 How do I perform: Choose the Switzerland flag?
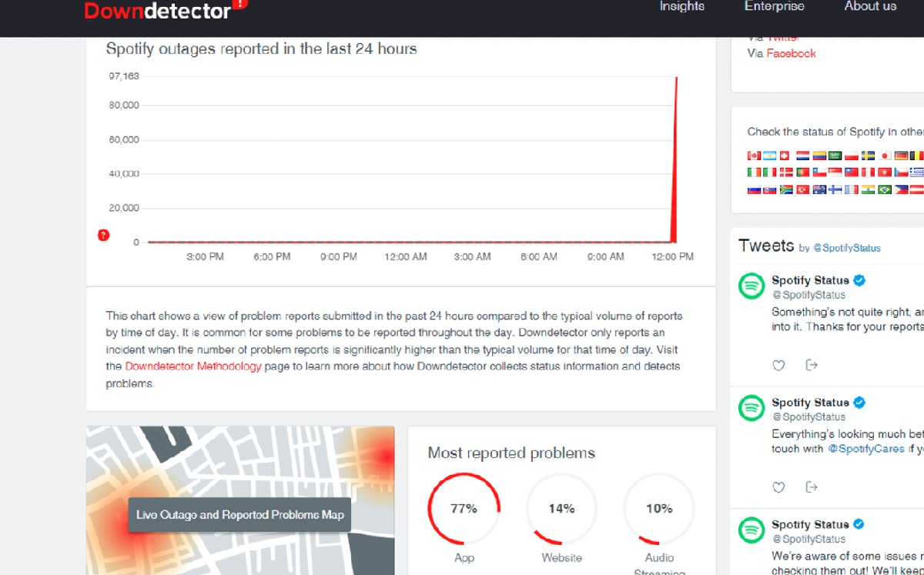[x=785, y=155]
